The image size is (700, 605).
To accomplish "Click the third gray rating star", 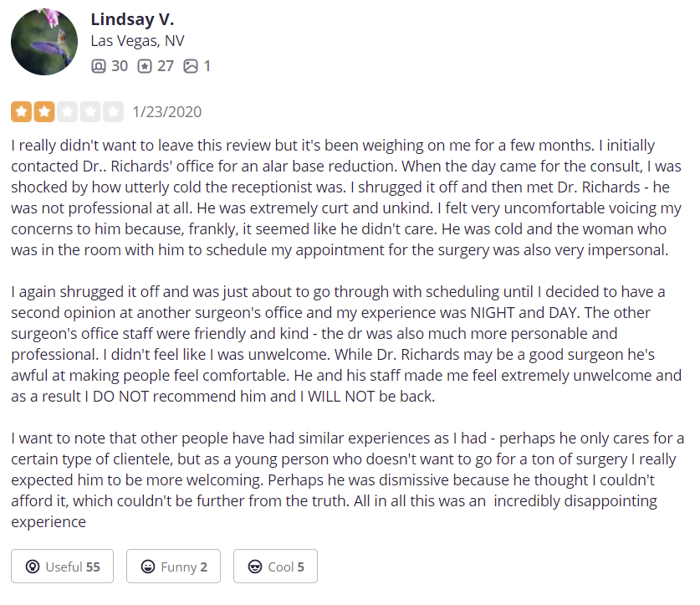I will (x=68, y=111).
